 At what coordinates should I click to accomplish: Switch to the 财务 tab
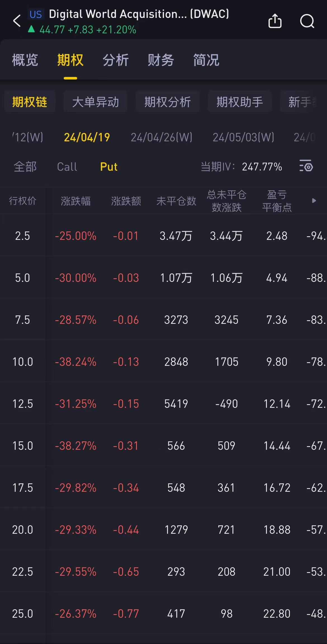pyautogui.click(x=161, y=60)
